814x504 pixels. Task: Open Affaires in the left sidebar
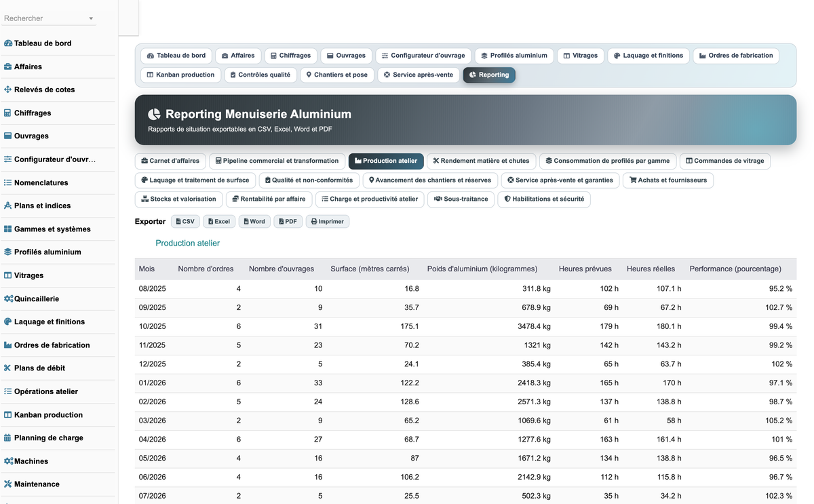click(x=58, y=66)
